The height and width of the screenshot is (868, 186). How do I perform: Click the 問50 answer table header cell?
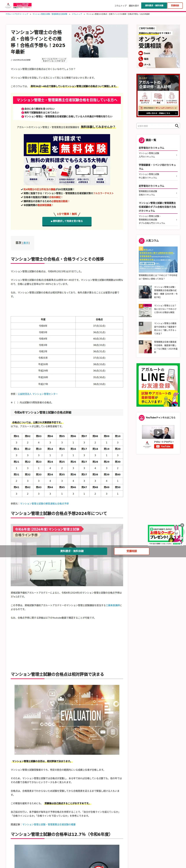point(117,487)
